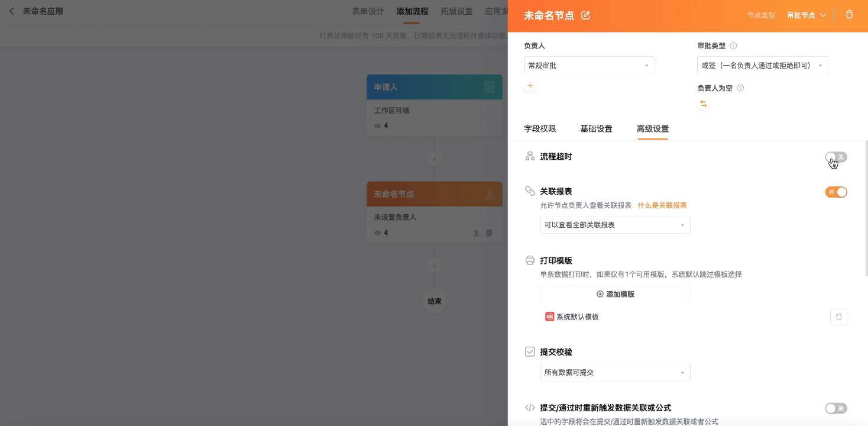Click the 添加模版 button
The height and width of the screenshot is (426, 868).
(x=615, y=294)
